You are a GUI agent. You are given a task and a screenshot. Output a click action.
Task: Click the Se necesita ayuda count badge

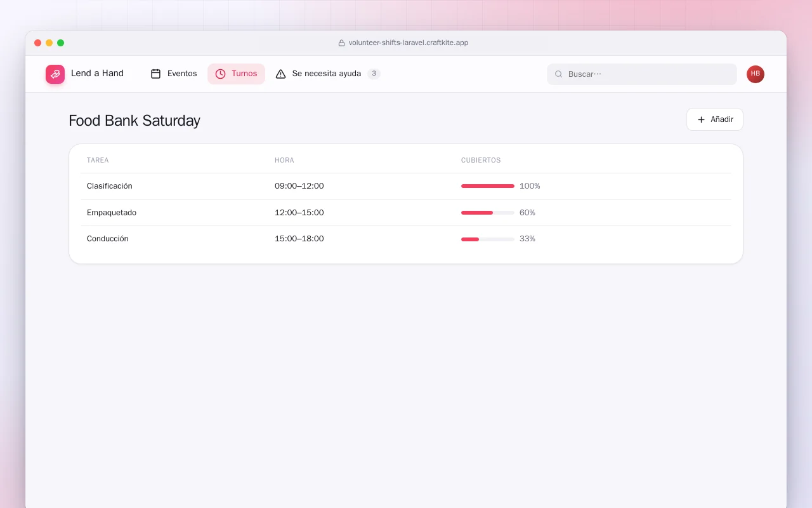point(374,74)
